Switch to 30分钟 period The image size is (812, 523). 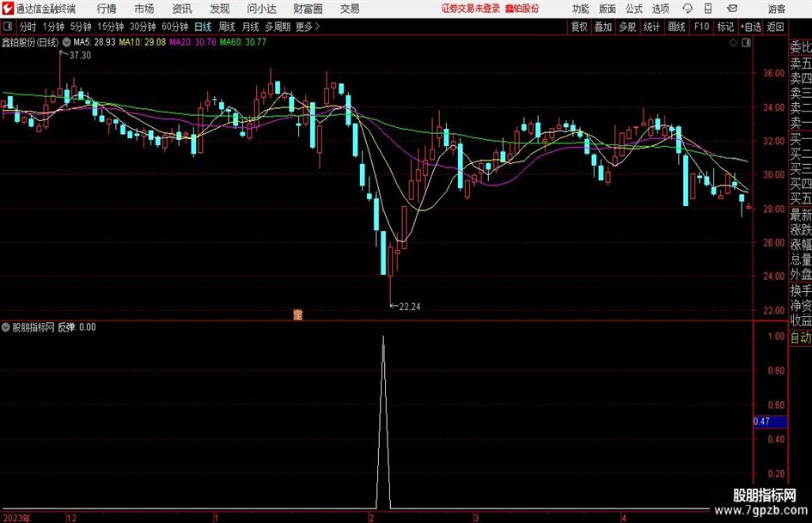[143, 27]
